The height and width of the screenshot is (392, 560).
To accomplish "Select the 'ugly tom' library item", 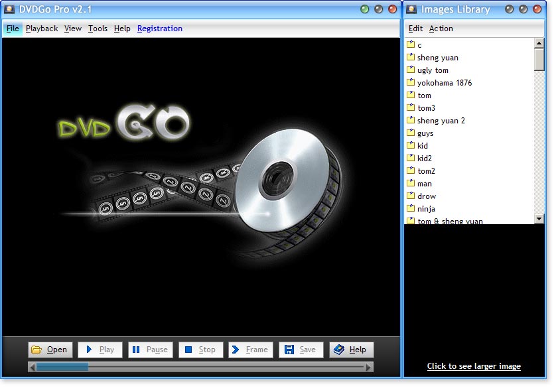I will pyautogui.click(x=433, y=70).
